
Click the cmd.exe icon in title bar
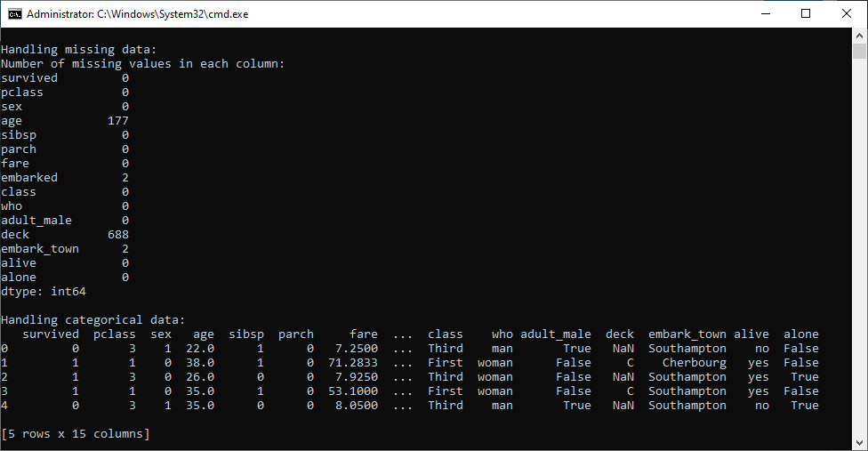point(15,14)
